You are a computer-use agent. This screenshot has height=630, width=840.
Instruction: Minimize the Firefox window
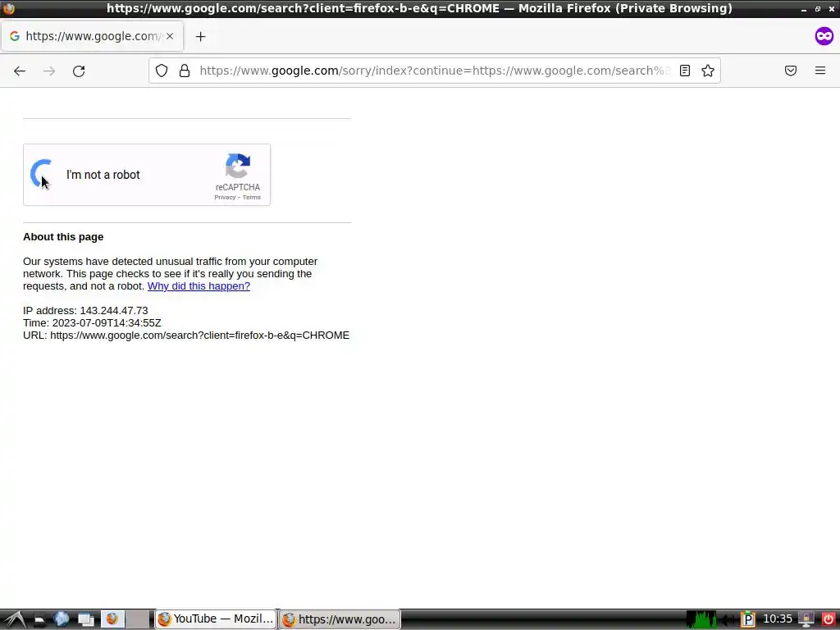click(x=804, y=9)
